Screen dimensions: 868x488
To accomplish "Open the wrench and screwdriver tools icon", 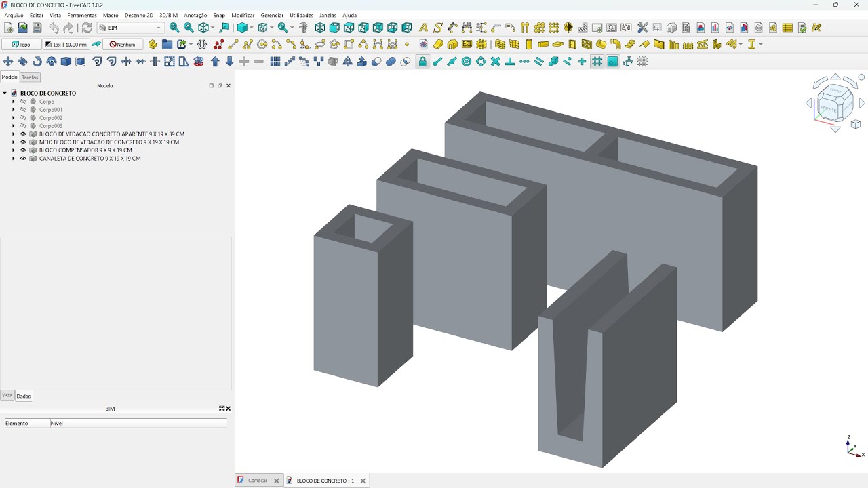I will point(642,28).
